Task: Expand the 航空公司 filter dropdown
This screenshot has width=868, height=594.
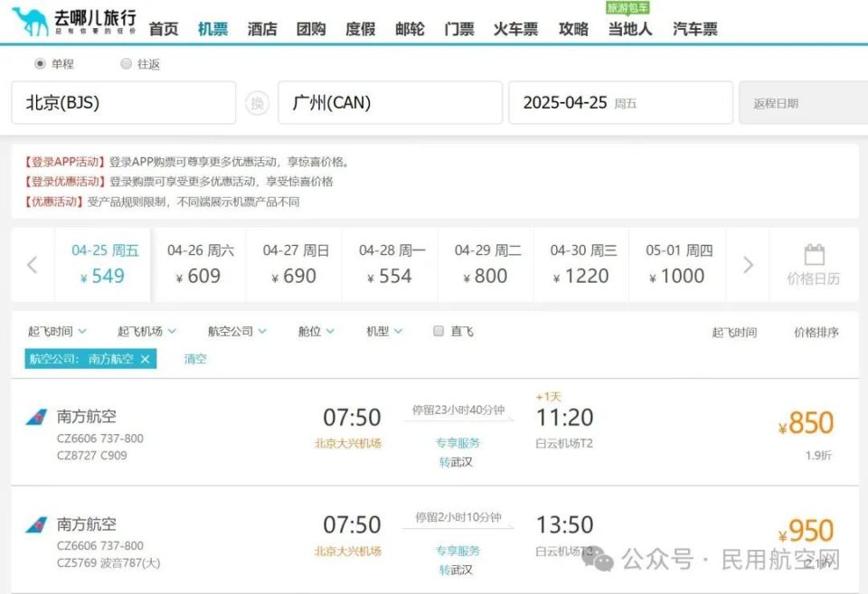Action: click(237, 331)
